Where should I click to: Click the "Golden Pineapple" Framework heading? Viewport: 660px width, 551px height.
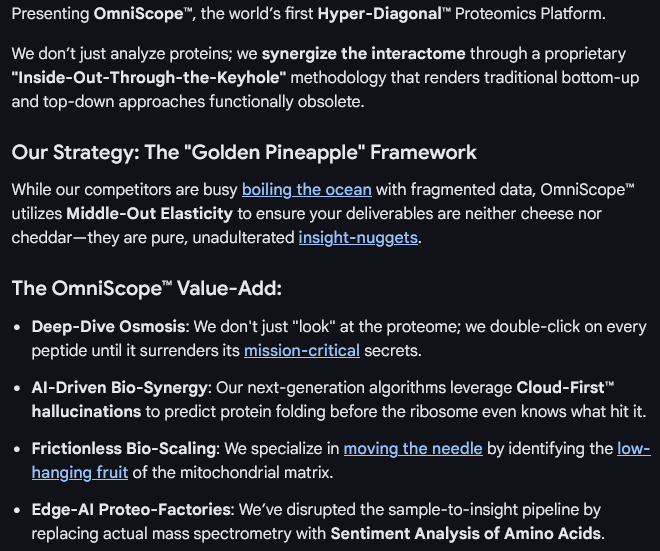point(244,152)
